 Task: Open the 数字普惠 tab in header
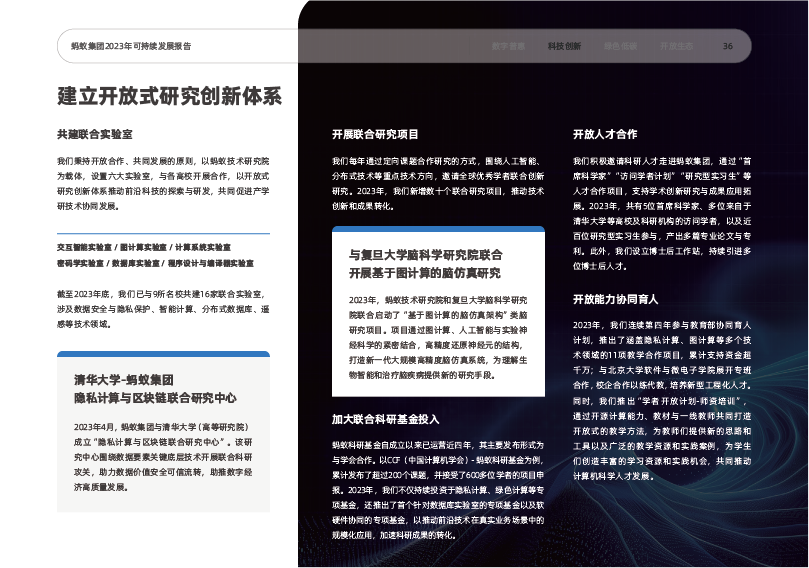pos(508,46)
